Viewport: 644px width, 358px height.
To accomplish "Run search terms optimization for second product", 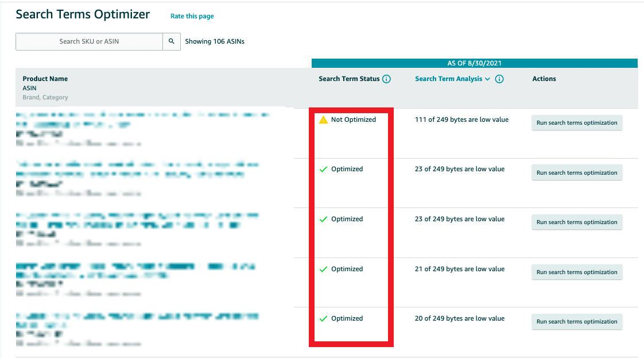I will 577,173.
